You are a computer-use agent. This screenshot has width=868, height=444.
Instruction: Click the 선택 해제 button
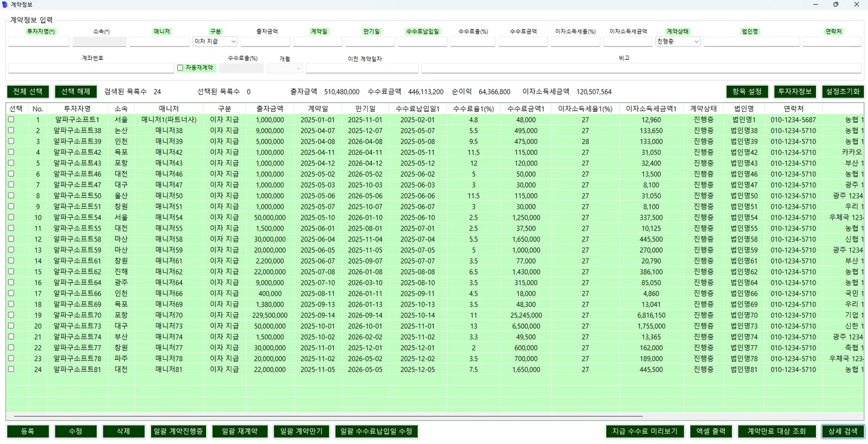(x=76, y=92)
